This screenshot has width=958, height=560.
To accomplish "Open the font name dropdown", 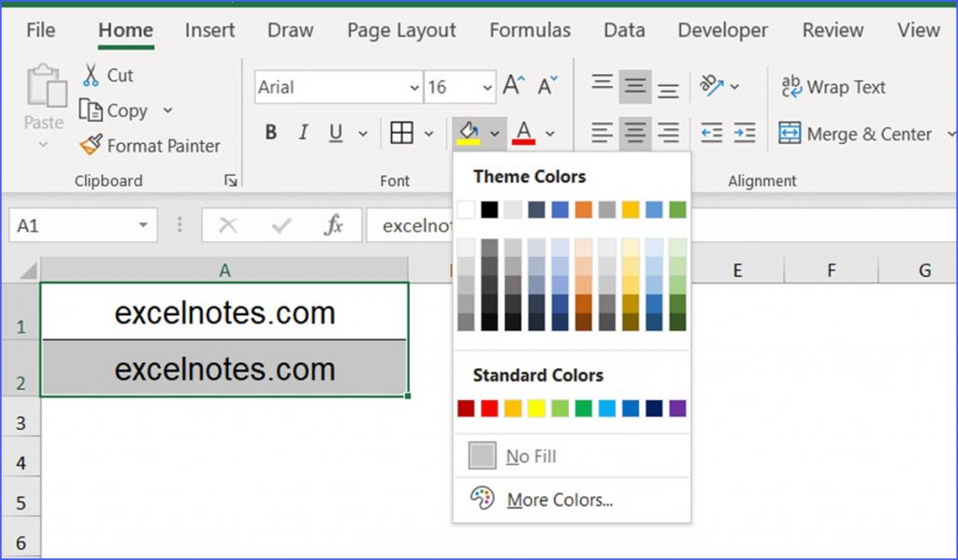I will coord(415,87).
